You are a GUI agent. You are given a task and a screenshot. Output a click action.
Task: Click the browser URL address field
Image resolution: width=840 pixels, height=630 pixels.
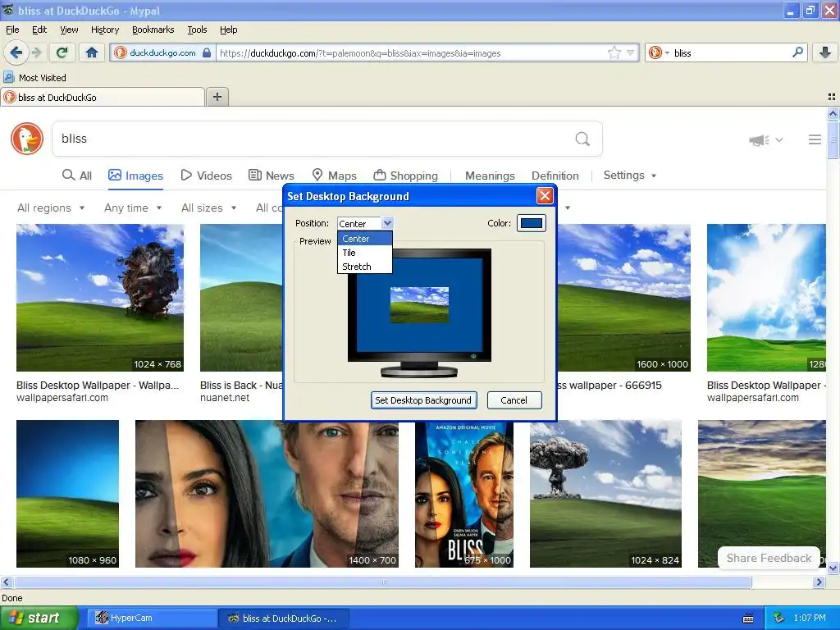(x=412, y=52)
